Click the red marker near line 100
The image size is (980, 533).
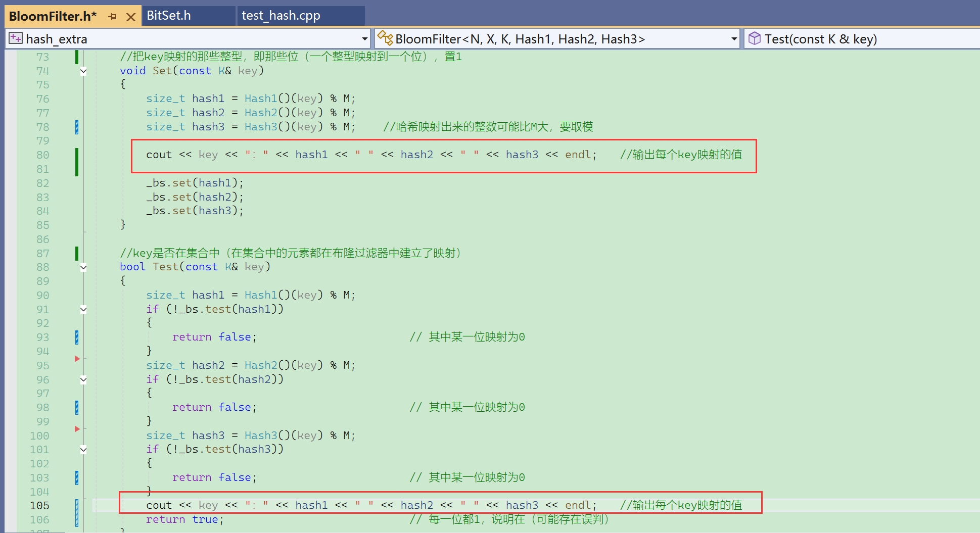click(77, 429)
